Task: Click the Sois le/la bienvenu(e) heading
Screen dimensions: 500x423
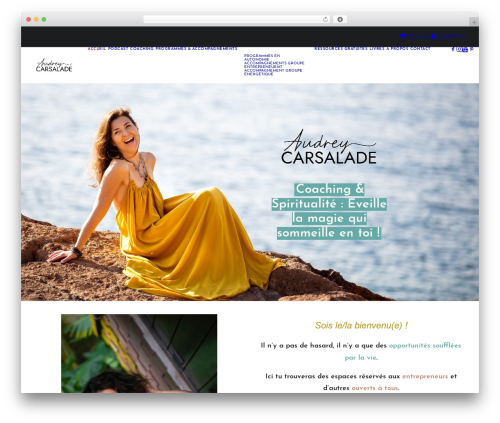Action: point(361,326)
